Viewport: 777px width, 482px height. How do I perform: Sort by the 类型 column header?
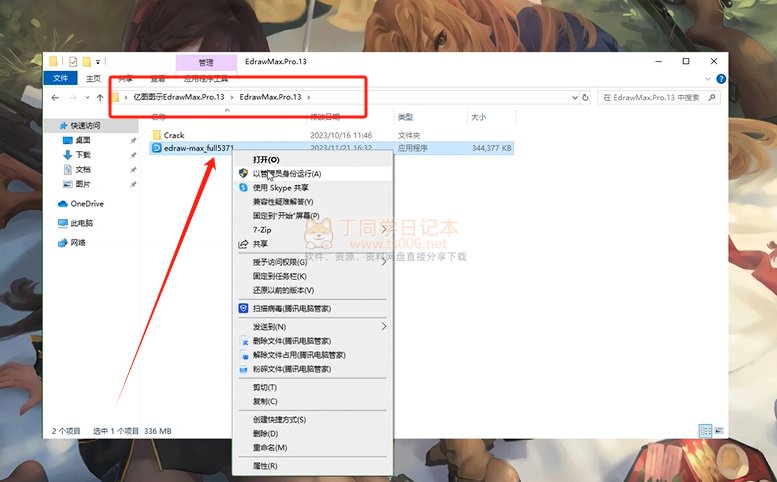click(405, 117)
